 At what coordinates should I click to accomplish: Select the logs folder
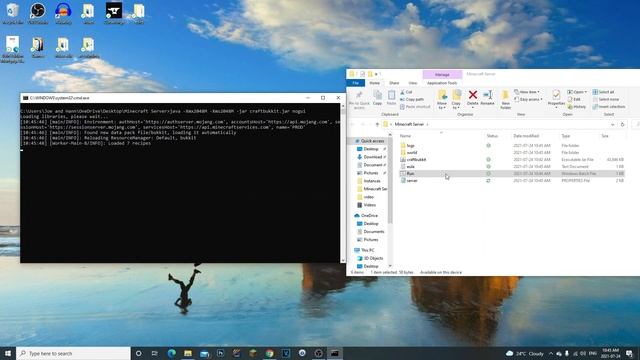coord(411,145)
